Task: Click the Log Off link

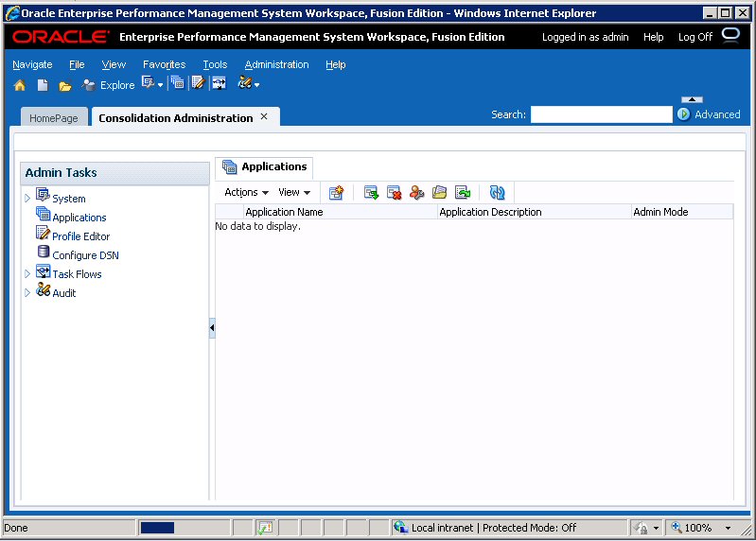Action: tap(695, 37)
